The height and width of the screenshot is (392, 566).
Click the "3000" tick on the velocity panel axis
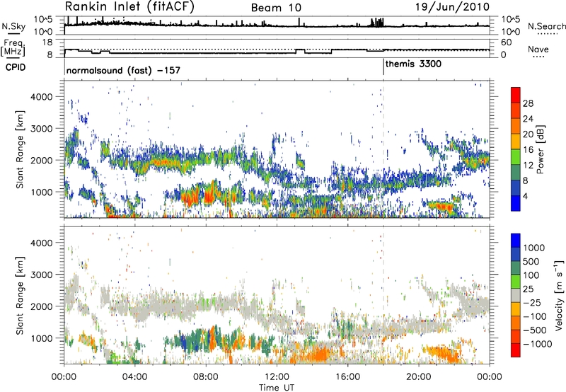pyautogui.click(x=42, y=275)
